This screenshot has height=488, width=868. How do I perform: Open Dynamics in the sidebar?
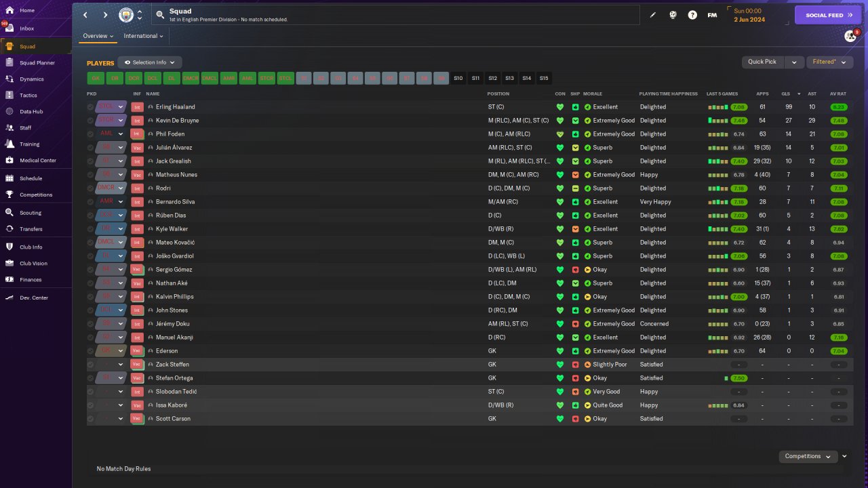[x=31, y=79]
